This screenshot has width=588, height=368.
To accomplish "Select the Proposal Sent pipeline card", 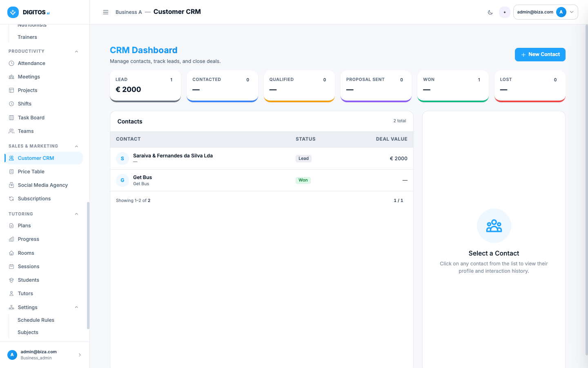I will pyautogui.click(x=376, y=86).
